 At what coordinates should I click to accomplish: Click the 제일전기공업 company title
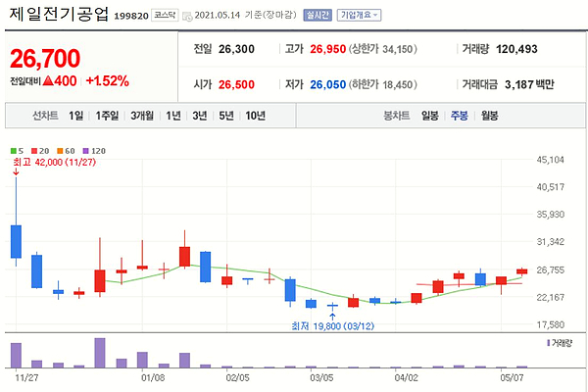(x=59, y=15)
